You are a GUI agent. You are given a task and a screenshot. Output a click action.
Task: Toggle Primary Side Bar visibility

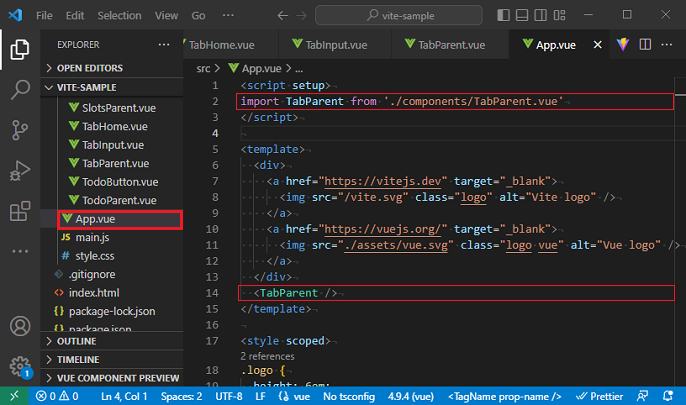[x=503, y=15]
